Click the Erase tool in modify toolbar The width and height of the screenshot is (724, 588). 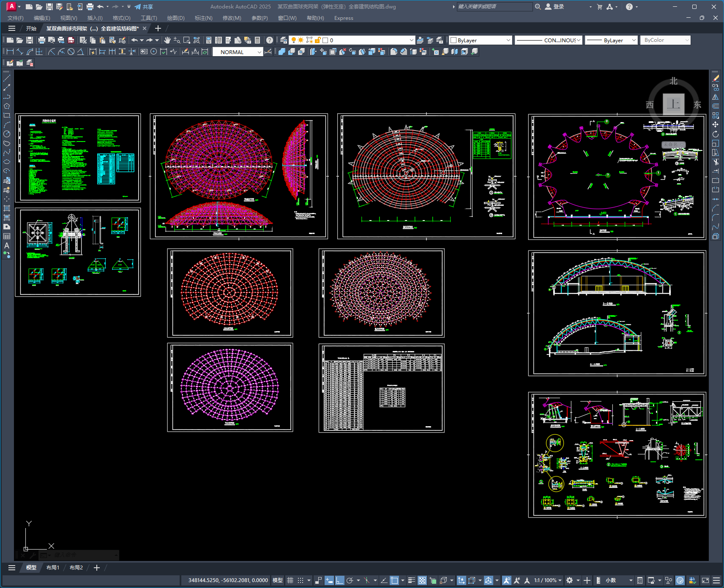tap(716, 78)
